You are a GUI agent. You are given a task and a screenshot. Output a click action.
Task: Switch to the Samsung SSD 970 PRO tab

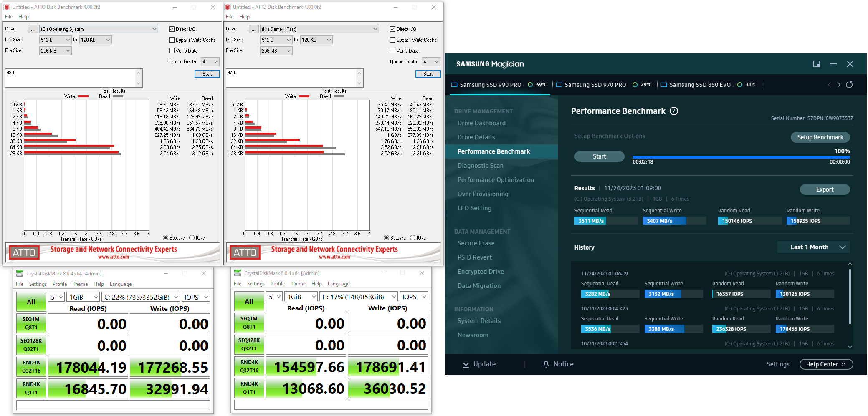coord(595,85)
